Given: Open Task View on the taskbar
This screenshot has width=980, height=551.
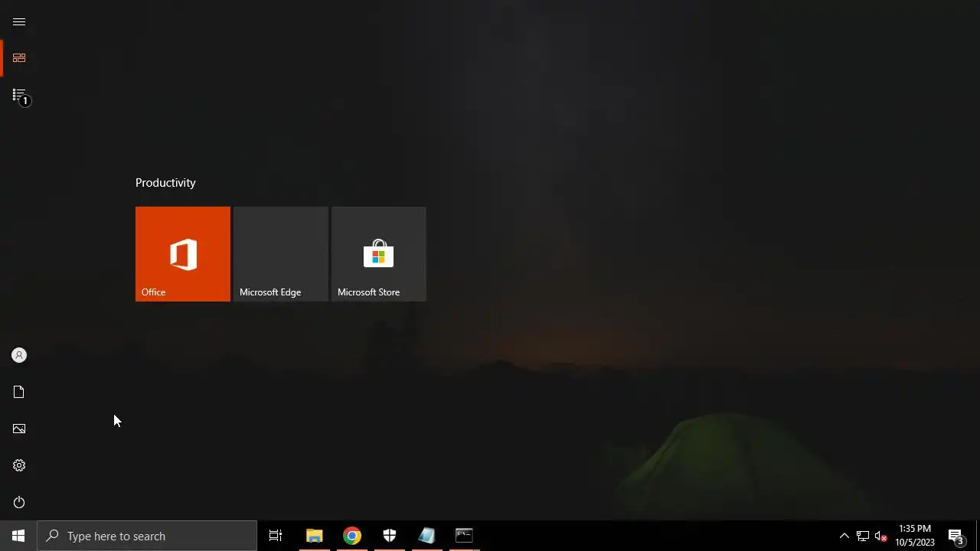Looking at the screenshot, I should (x=276, y=536).
